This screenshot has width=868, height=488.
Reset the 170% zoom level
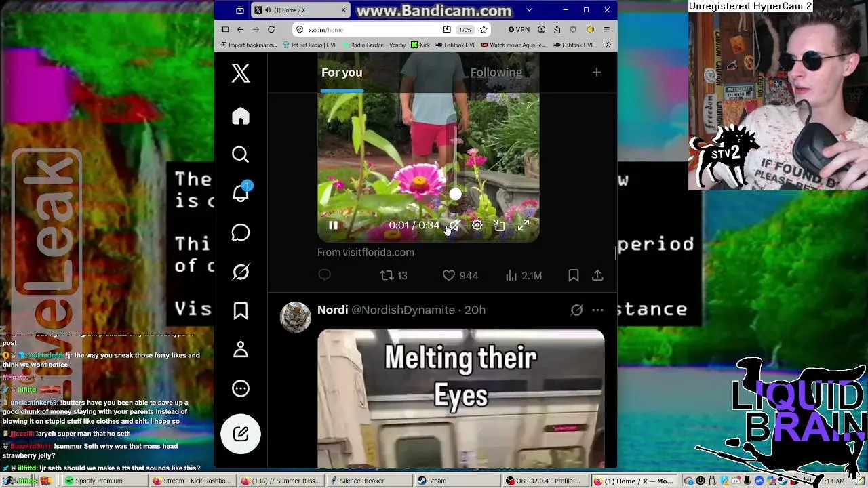coord(465,30)
